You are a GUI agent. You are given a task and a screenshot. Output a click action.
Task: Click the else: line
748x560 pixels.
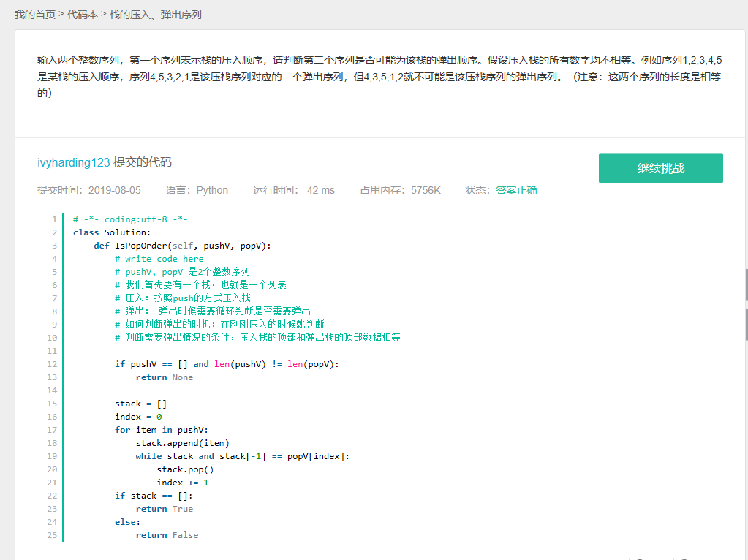(x=128, y=522)
